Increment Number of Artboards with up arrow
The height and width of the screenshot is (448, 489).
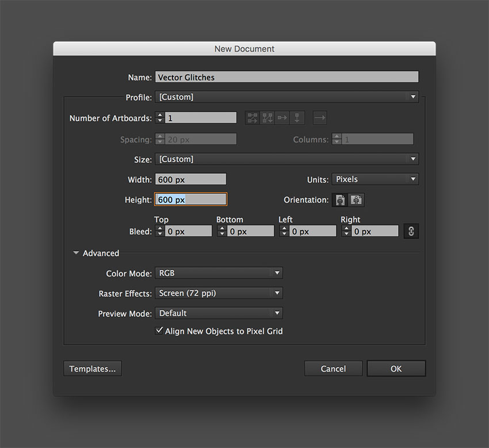tap(159, 114)
